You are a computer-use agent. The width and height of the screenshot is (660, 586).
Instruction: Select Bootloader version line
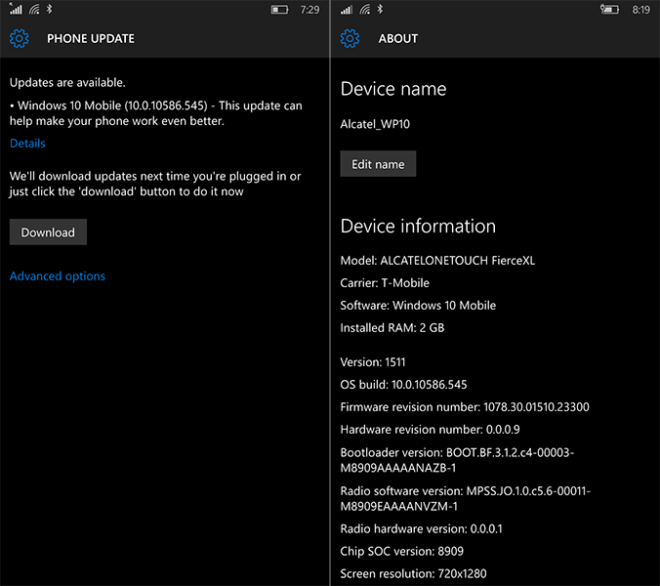pos(457,460)
